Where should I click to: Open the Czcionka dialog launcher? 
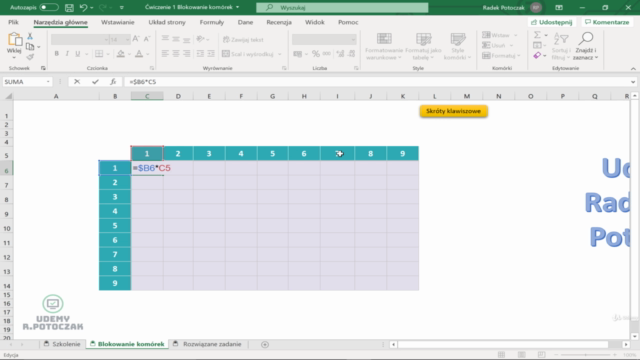point(152,68)
